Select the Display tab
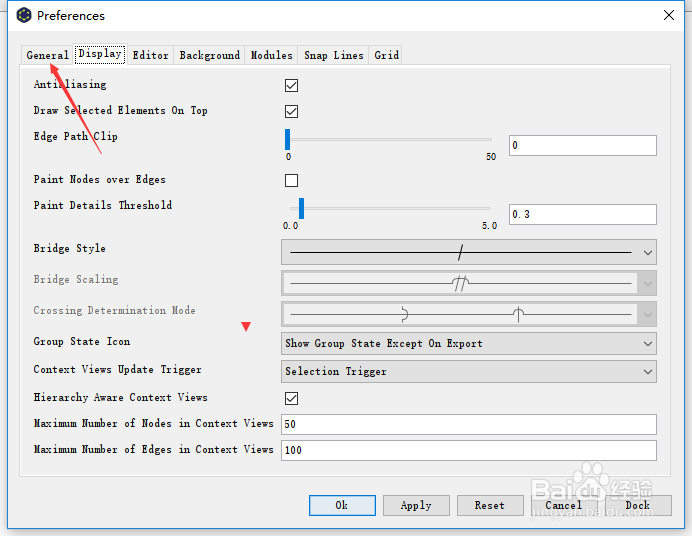 coord(100,54)
